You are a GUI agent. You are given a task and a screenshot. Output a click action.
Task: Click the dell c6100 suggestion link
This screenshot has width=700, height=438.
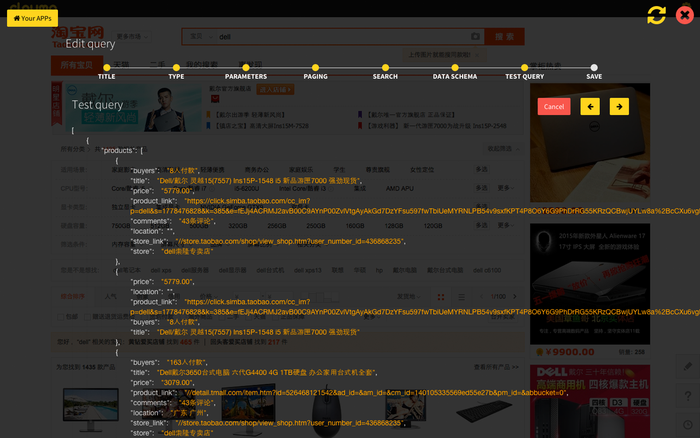point(487,271)
